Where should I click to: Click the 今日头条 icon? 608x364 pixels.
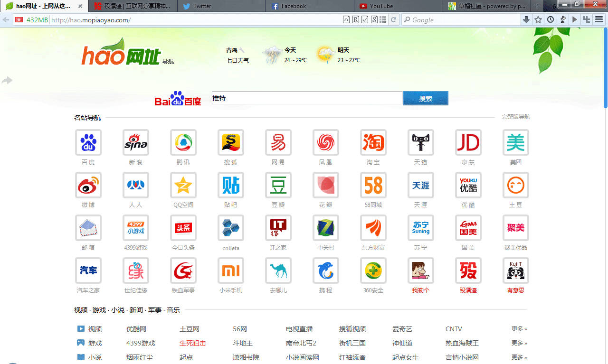point(183,228)
